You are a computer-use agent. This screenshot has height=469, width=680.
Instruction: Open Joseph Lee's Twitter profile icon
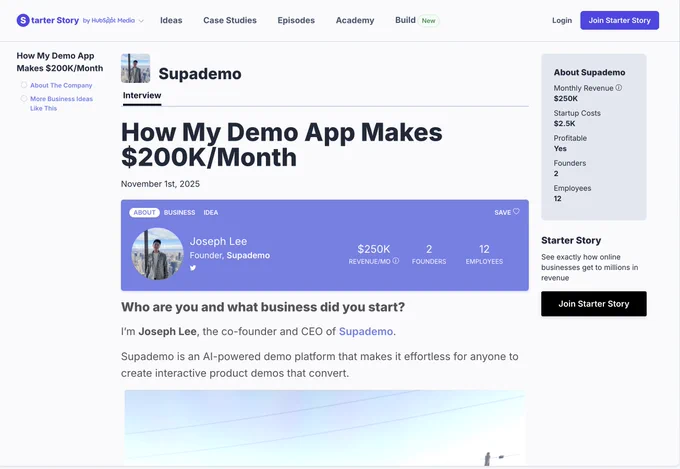[193, 268]
